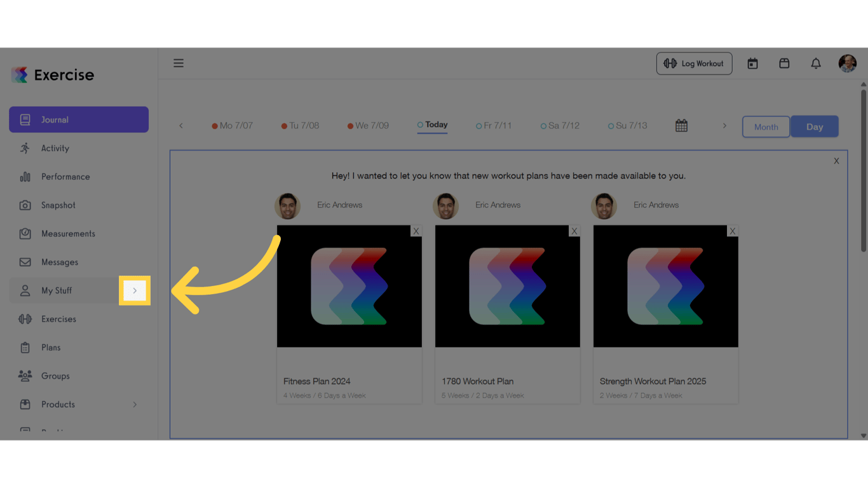The width and height of the screenshot is (868, 488).
Task: Expand the Products submenu
Action: [x=134, y=404]
